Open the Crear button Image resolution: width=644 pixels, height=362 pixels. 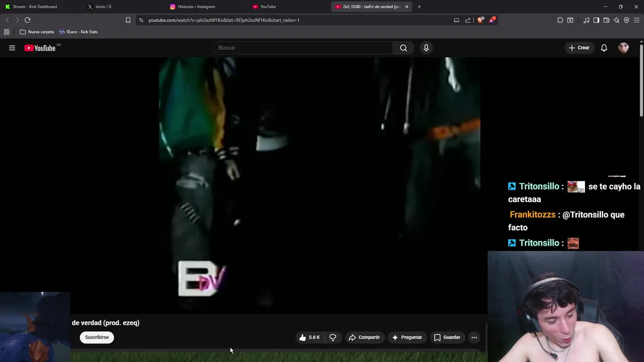pos(579,48)
